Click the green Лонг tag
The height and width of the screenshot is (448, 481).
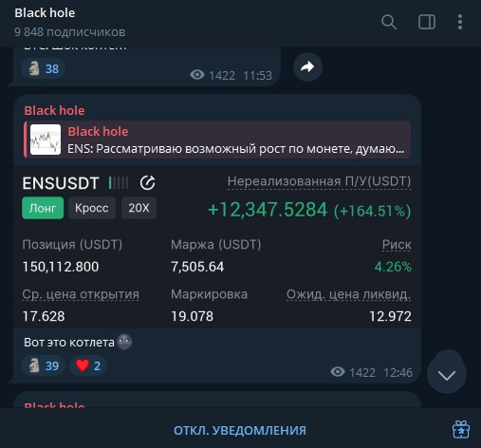[x=43, y=208]
